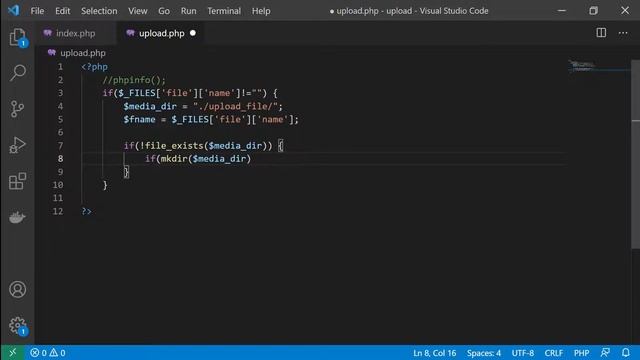The width and height of the screenshot is (640, 360).
Task: Change the CRLF line ending
Action: [553, 353]
